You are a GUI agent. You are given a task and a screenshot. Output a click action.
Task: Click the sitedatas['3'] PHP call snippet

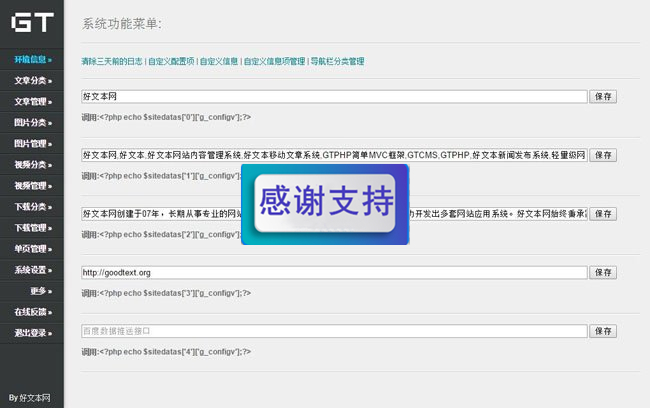click(x=166, y=293)
